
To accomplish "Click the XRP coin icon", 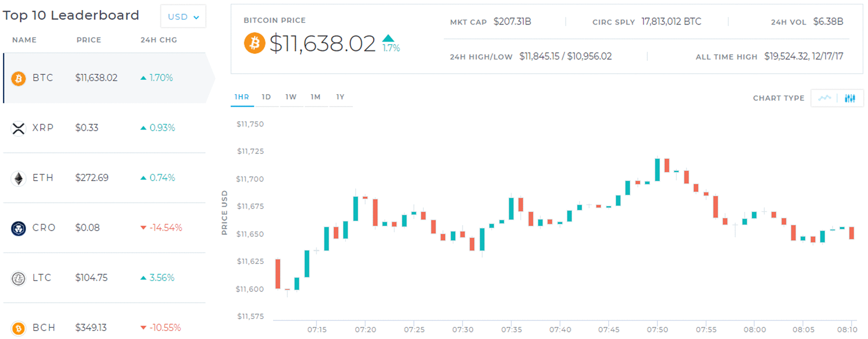I will click(x=18, y=128).
